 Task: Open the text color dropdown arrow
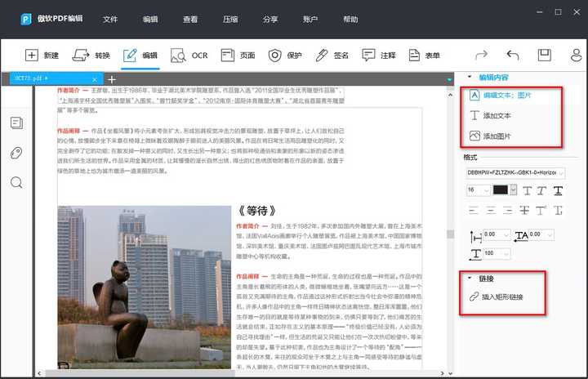pos(514,189)
